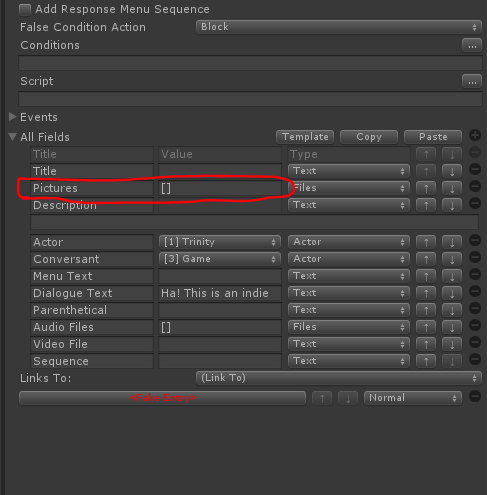Click the Template button
This screenshot has width=487, height=495.
(305, 137)
